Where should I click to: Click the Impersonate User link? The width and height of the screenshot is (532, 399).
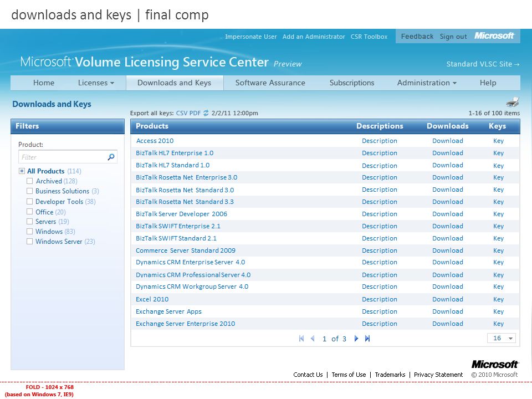tap(250, 37)
